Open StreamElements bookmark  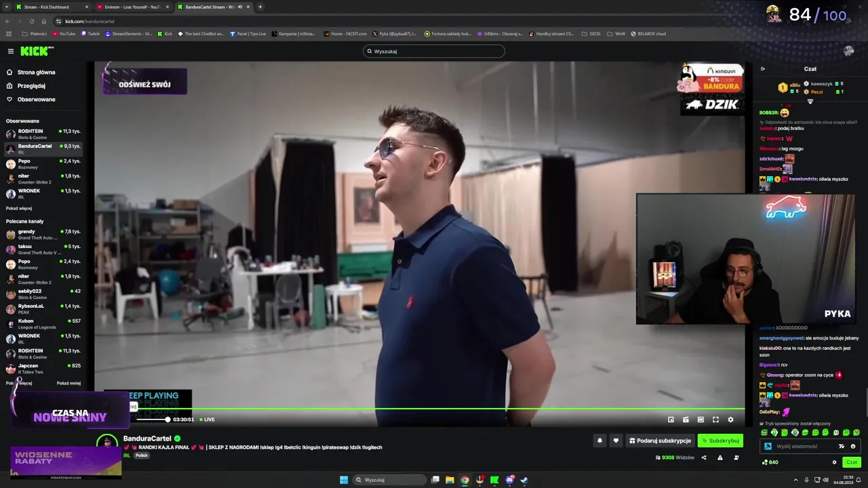click(x=129, y=33)
